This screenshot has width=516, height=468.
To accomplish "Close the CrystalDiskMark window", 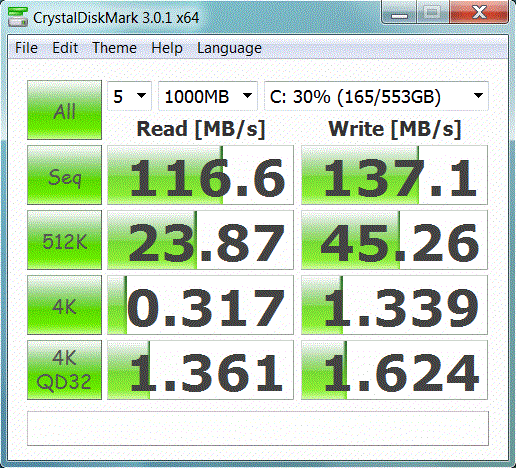I will [479, 13].
